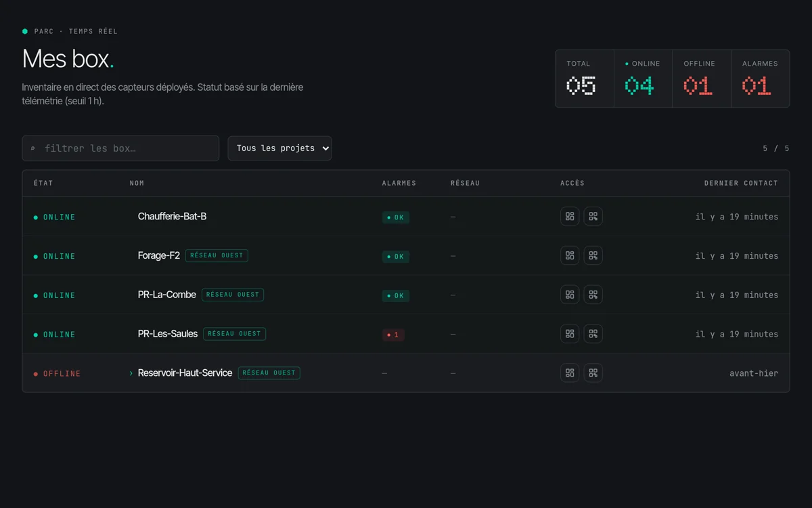812x508 pixels.
Task: Click the search magnifier icon in filter box
Action: click(x=32, y=148)
